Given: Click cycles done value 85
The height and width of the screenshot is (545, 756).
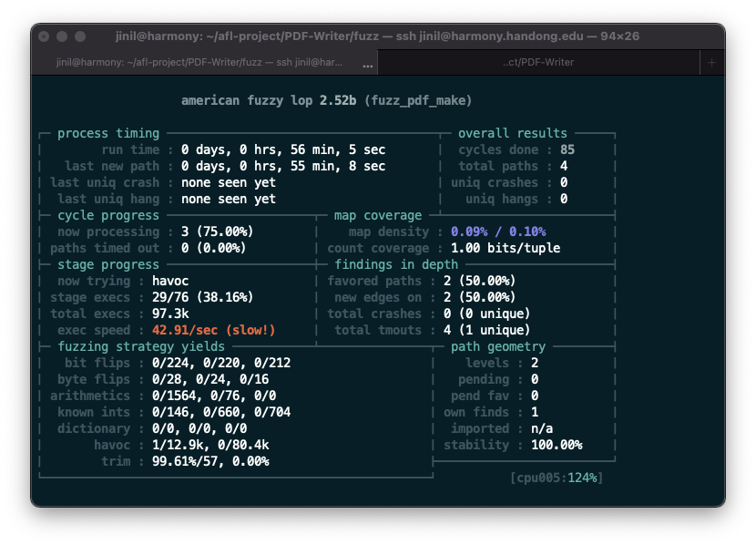Looking at the screenshot, I should pyautogui.click(x=567, y=149).
